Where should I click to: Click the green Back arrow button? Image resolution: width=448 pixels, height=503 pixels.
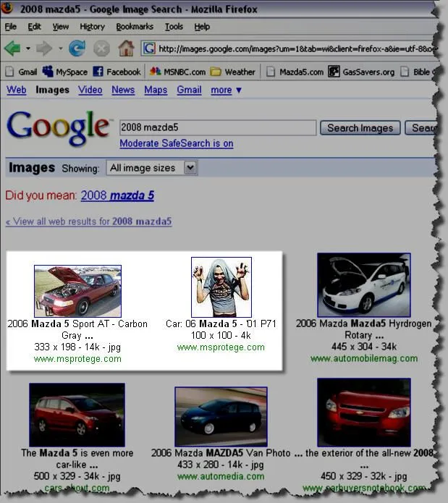(12, 48)
